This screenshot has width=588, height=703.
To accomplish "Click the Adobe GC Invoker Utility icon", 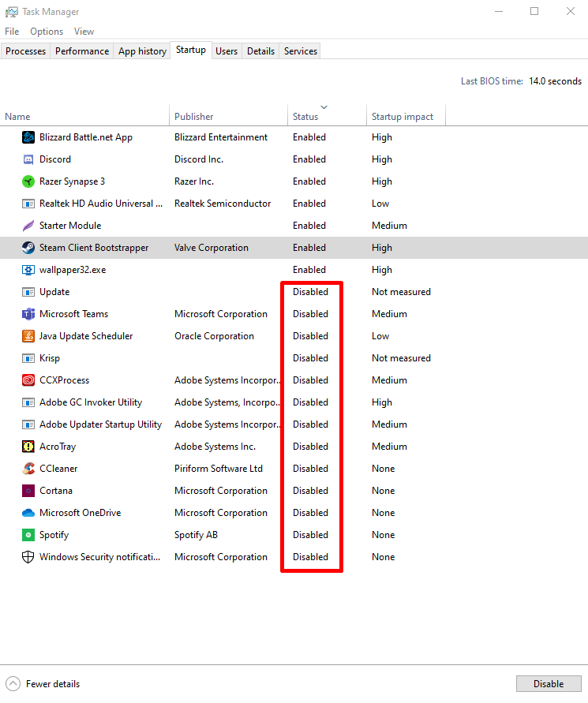I will click(28, 402).
